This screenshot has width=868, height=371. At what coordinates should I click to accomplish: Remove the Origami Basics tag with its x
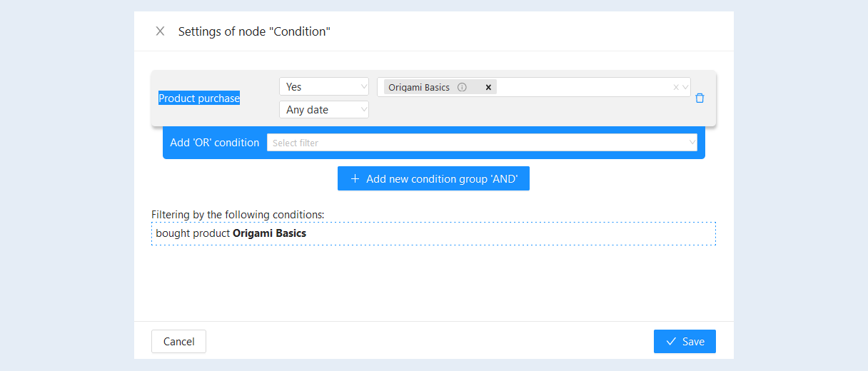(488, 87)
